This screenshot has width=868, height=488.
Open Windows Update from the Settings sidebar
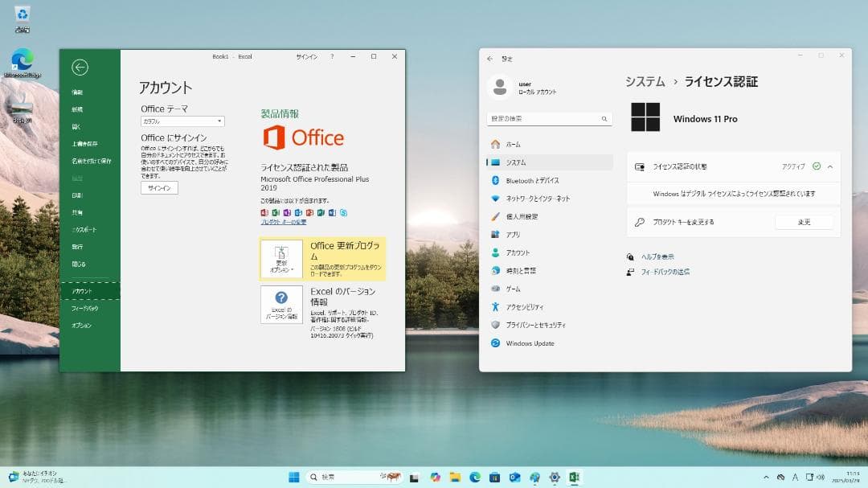click(x=530, y=343)
